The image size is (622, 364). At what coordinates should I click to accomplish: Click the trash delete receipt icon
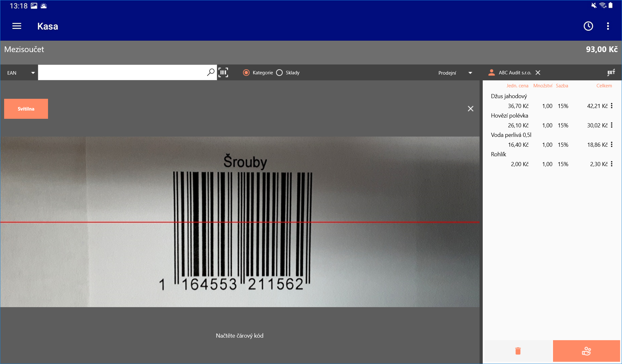(x=518, y=351)
